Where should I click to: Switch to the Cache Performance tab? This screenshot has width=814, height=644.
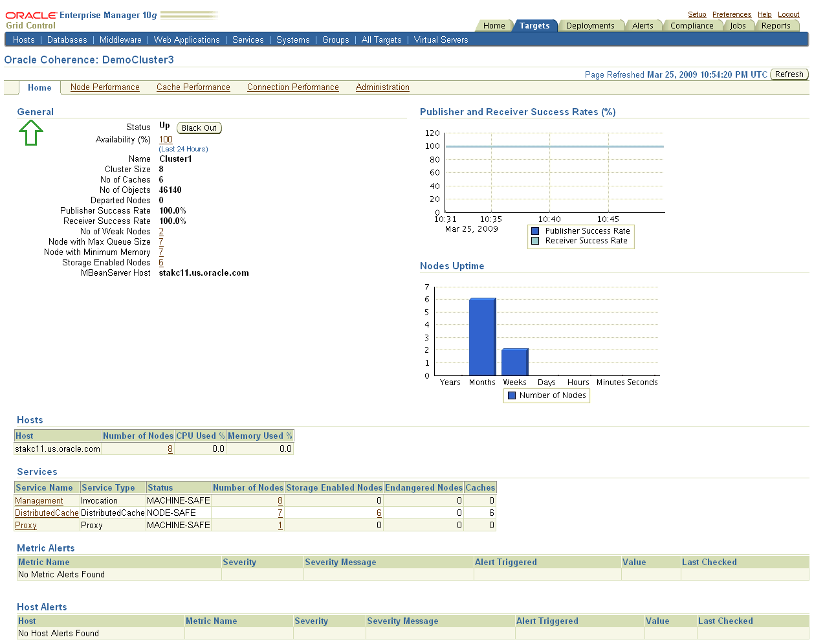[192, 87]
